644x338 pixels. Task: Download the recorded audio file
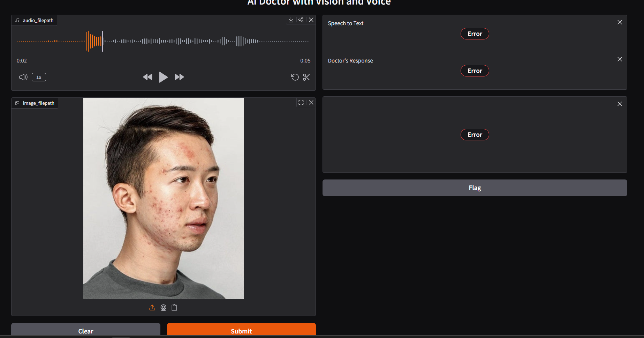point(291,20)
